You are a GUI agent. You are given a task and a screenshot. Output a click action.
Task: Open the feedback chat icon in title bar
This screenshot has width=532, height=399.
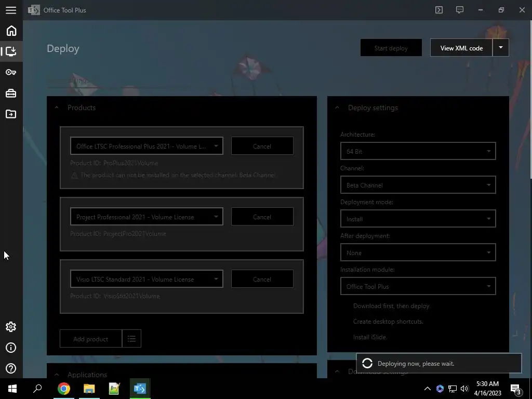click(x=460, y=10)
